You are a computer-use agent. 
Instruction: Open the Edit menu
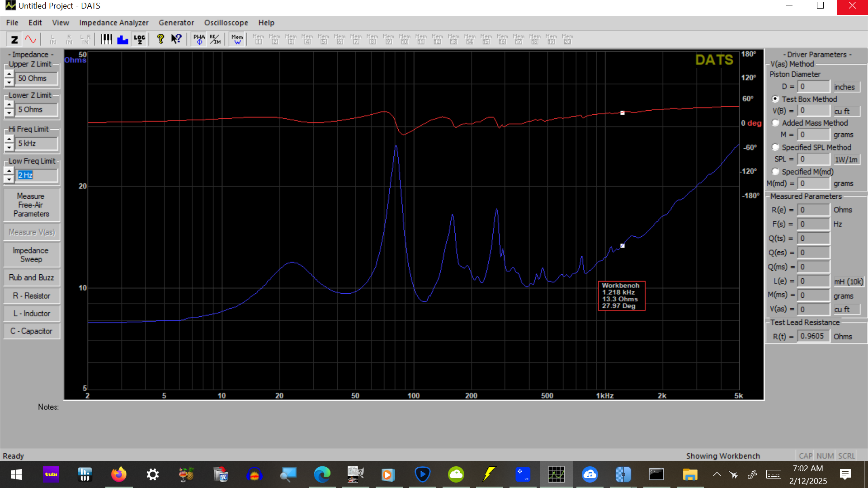pyautogui.click(x=35, y=23)
